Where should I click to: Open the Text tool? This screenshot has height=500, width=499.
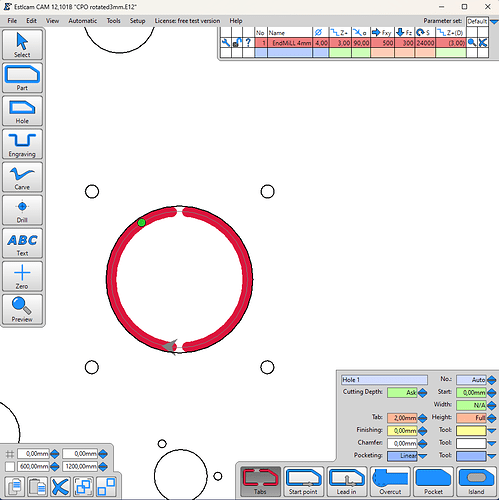click(x=22, y=243)
